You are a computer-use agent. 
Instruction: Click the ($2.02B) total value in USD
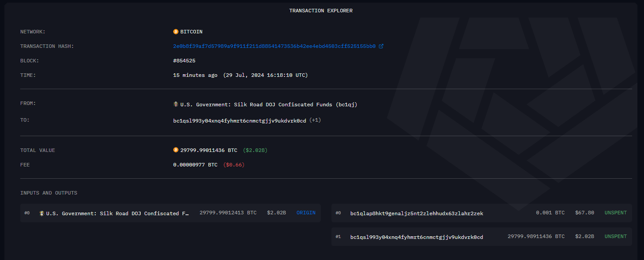[x=255, y=150]
